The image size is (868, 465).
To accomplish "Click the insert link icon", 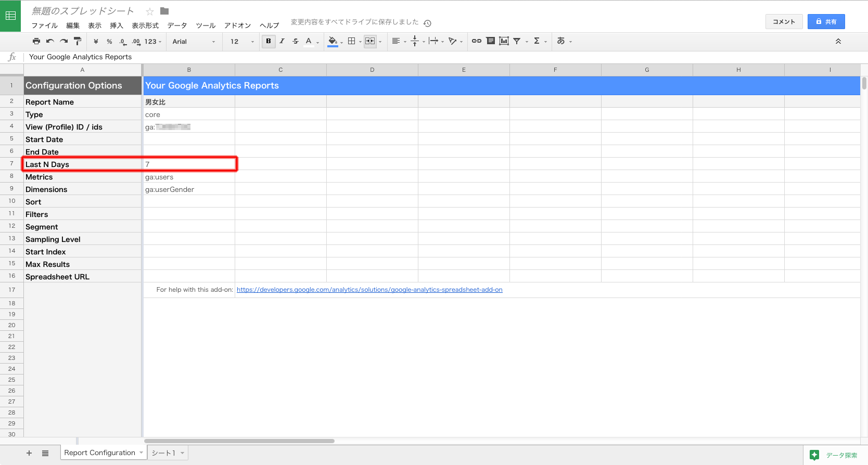I will click(x=477, y=41).
